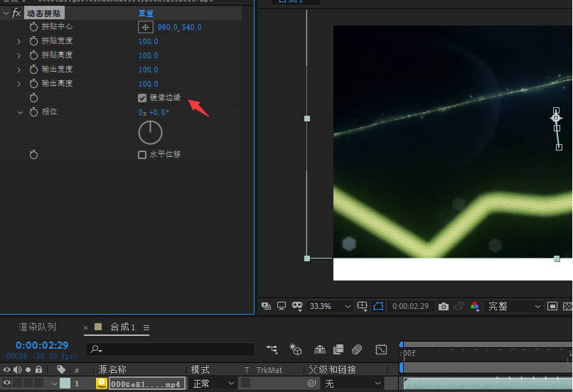
Task: Click the motion blur enable icon in timeline
Action: pos(357,349)
